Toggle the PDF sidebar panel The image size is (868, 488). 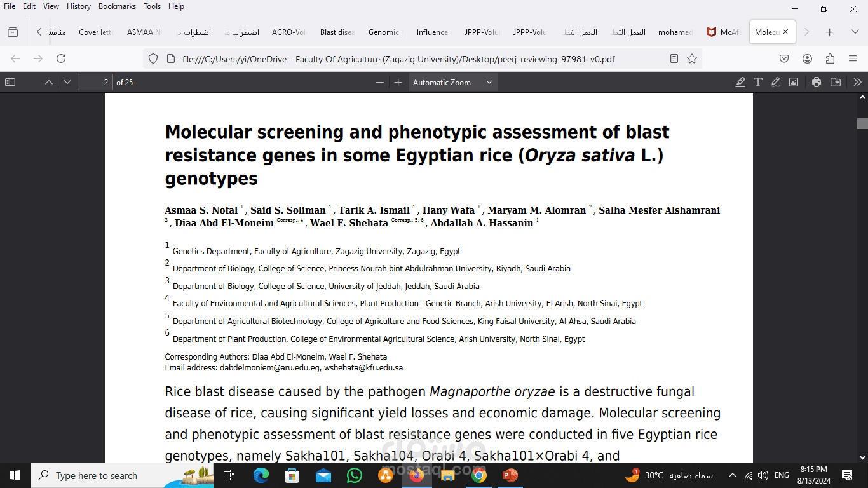[10, 82]
